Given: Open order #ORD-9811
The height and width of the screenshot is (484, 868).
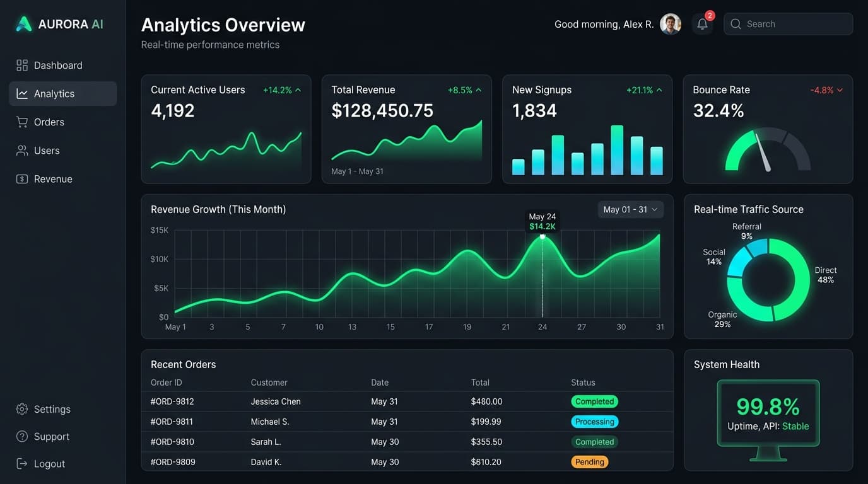Looking at the screenshot, I should click(172, 422).
